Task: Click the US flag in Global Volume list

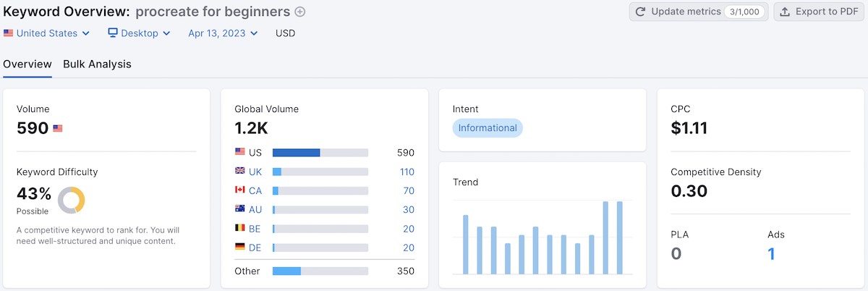Action: click(x=240, y=152)
